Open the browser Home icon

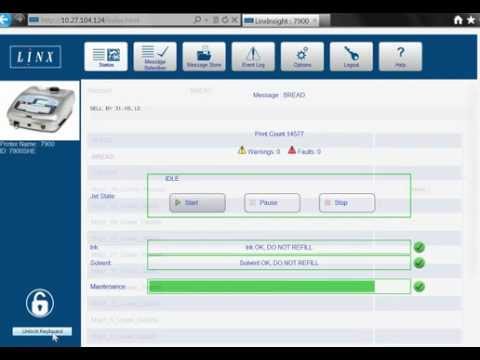458,20
